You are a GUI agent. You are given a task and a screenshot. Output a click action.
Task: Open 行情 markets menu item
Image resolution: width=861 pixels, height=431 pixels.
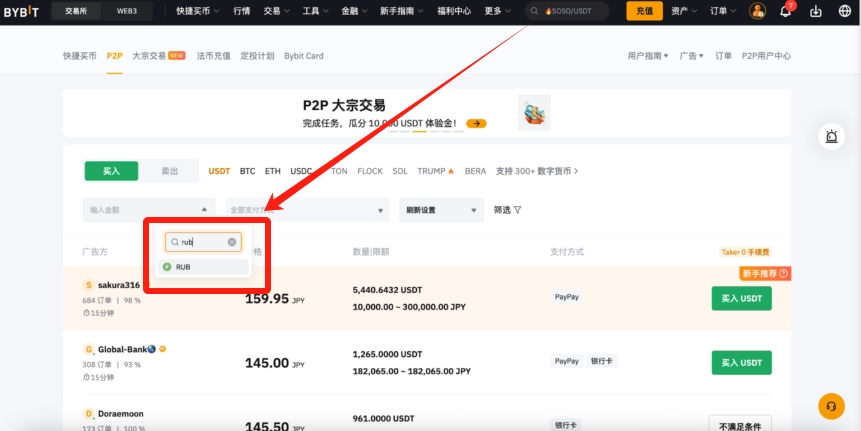coord(242,11)
